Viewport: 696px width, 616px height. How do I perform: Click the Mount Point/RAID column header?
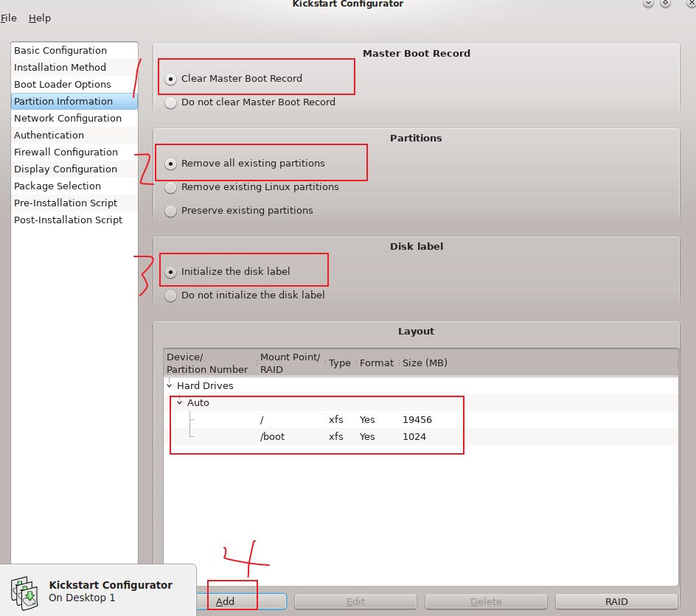[290, 363]
